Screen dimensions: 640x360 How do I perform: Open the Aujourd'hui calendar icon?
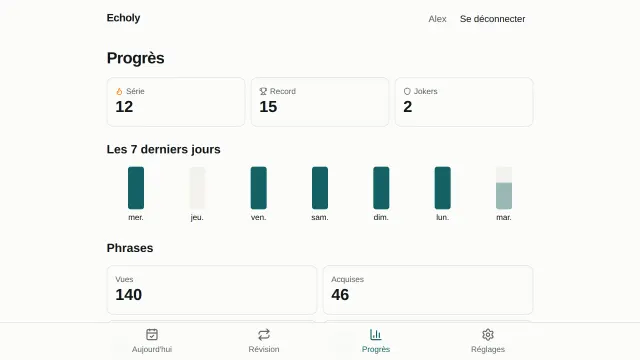tap(152, 335)
